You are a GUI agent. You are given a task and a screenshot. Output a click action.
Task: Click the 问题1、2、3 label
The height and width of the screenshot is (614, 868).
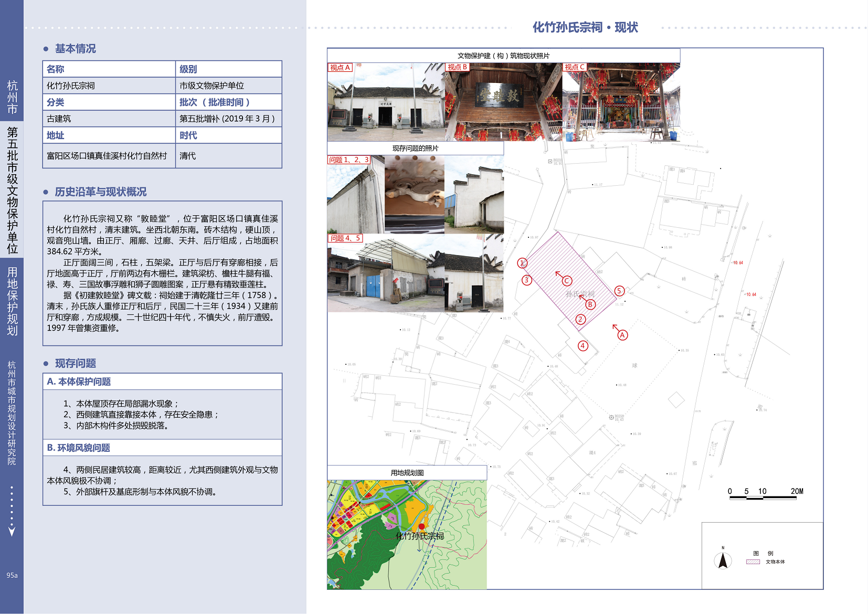[x=349, y=160]
